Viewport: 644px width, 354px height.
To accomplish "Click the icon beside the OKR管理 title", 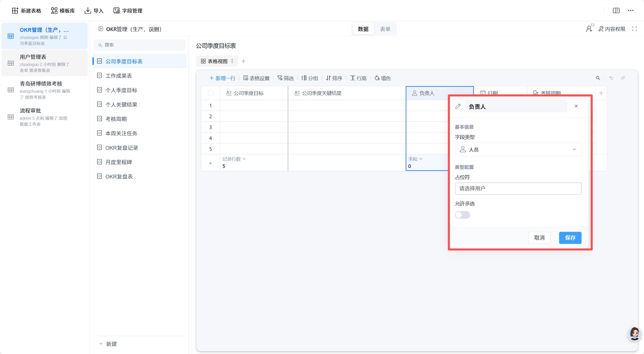I will [101, 29].
